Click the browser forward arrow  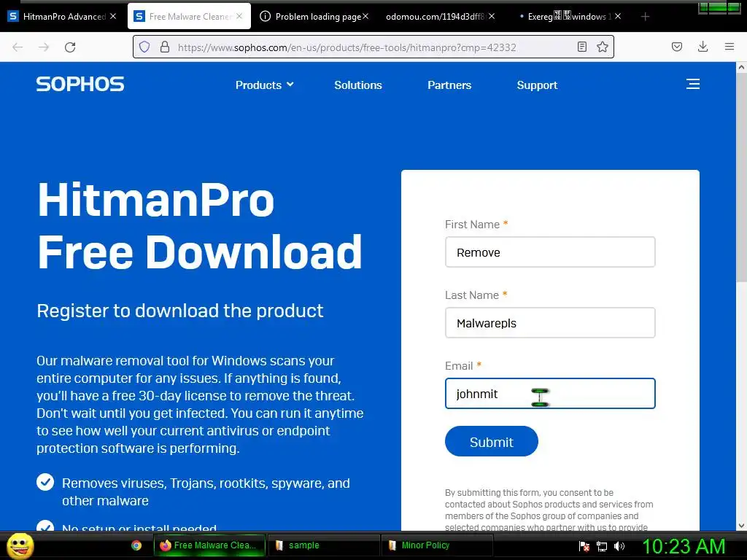click(44, 47)
